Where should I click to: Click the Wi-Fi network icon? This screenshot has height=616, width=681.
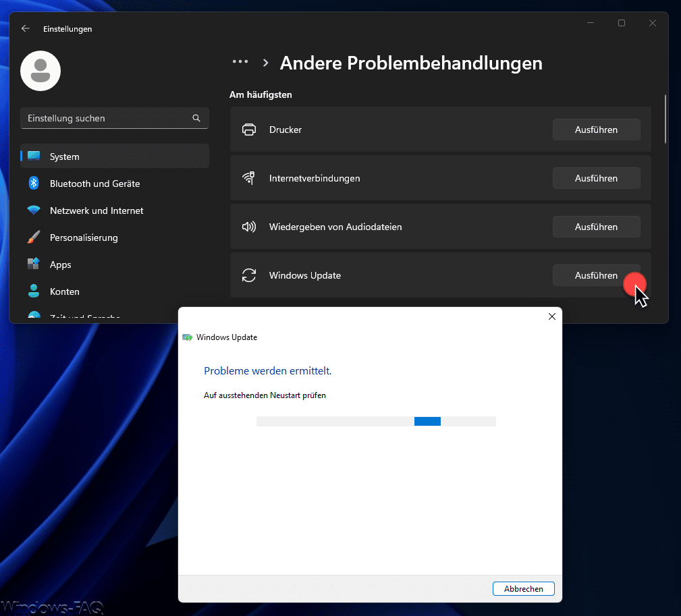(34, 210)
